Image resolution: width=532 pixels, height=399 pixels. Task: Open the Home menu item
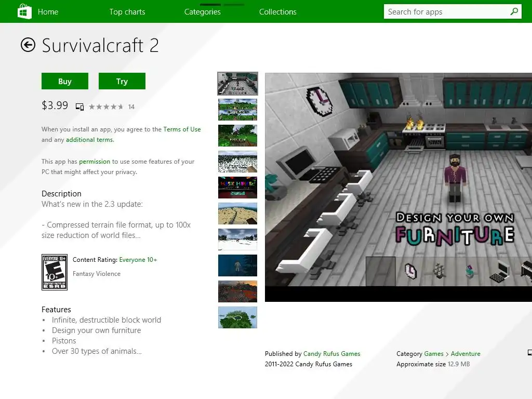click(48, 12)
